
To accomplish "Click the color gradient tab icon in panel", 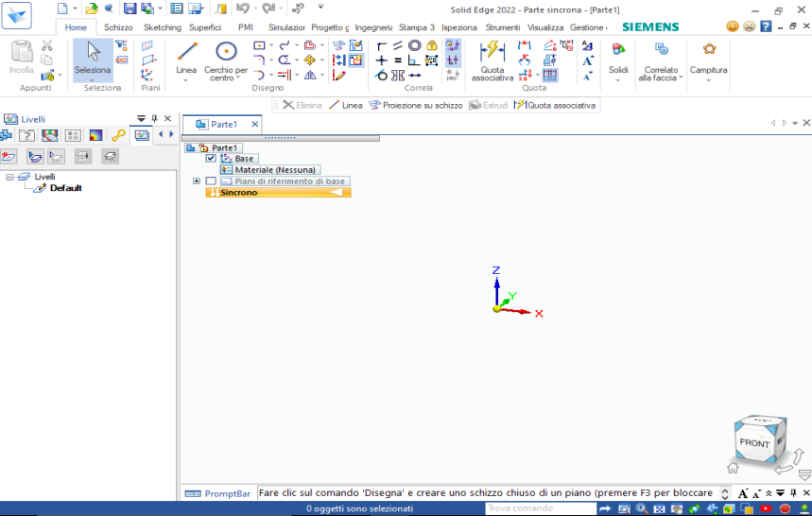I will (x=95, y=135).
